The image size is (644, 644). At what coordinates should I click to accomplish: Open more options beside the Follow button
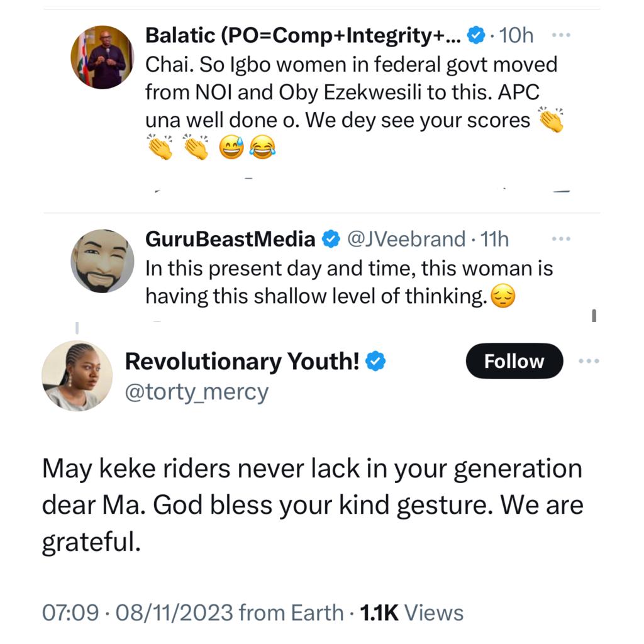589,361
